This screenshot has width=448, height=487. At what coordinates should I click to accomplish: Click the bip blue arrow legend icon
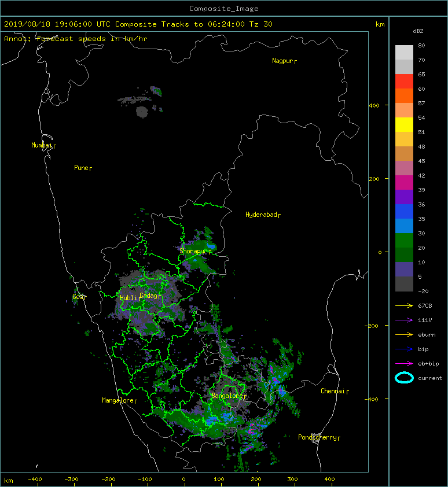click(x=404, y=349)
